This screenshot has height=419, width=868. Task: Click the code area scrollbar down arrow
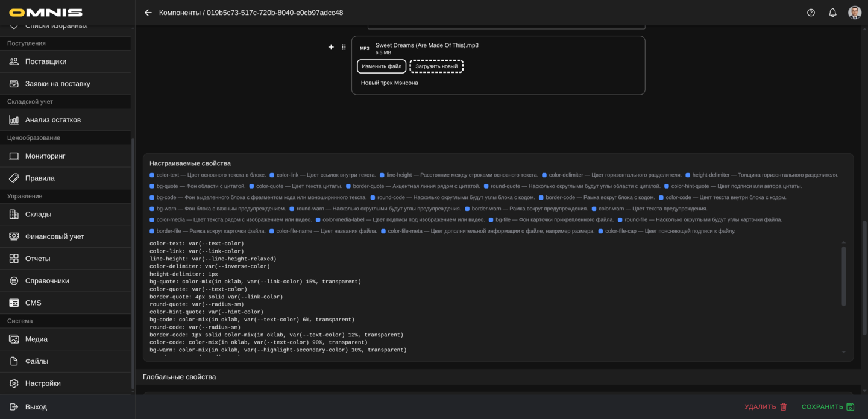tap(843, 353)
